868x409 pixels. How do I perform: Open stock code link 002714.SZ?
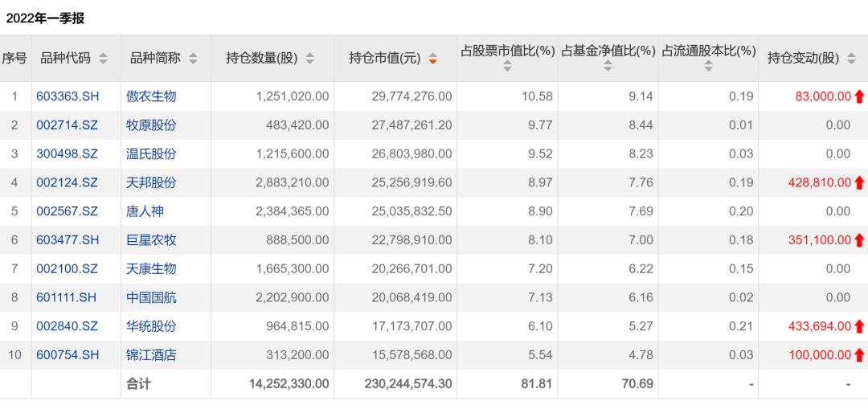[x=68, y=125]
